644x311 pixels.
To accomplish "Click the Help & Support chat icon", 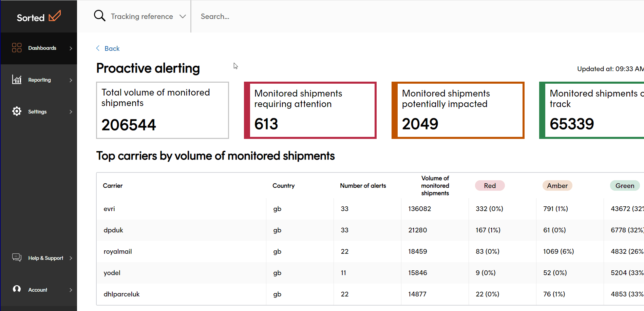I will pyautogui.click(x=17, y=257).
